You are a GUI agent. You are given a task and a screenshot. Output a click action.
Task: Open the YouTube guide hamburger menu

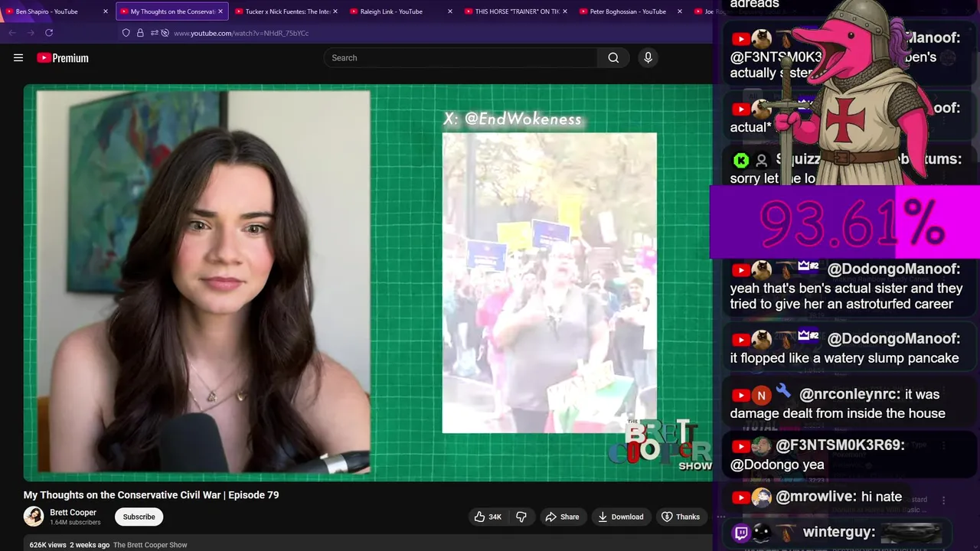coord(18,57)
